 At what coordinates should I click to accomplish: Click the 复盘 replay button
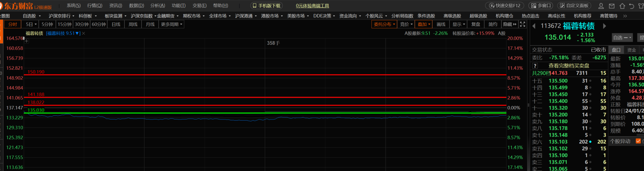click(x=476, y=24)
